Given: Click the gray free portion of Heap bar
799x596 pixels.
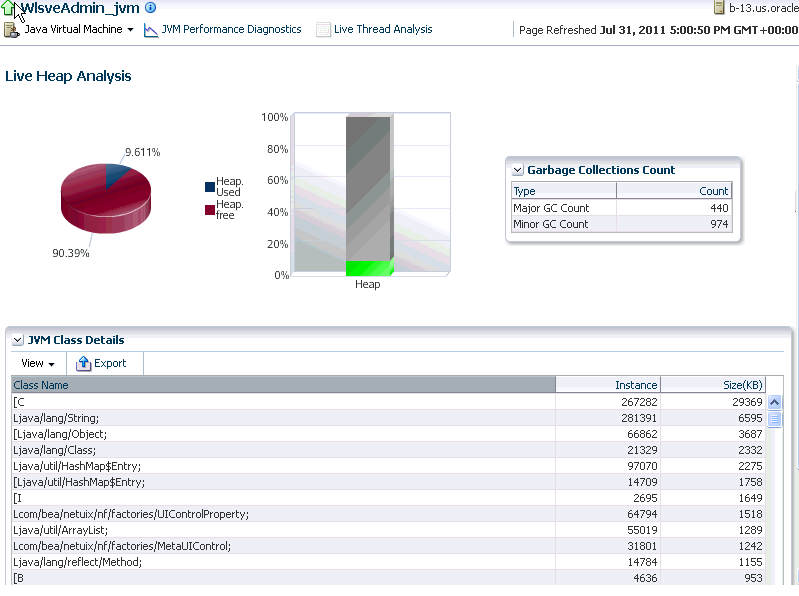Looking at the screenshot, I should pyautogui.click(x=368, y=188).
